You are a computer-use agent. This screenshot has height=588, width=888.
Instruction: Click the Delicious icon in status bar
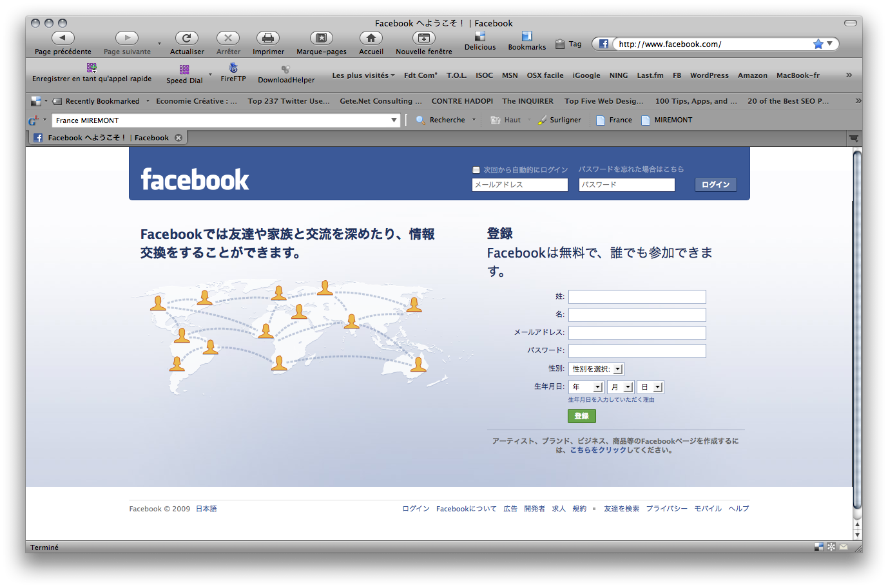[x=819, y=547]
